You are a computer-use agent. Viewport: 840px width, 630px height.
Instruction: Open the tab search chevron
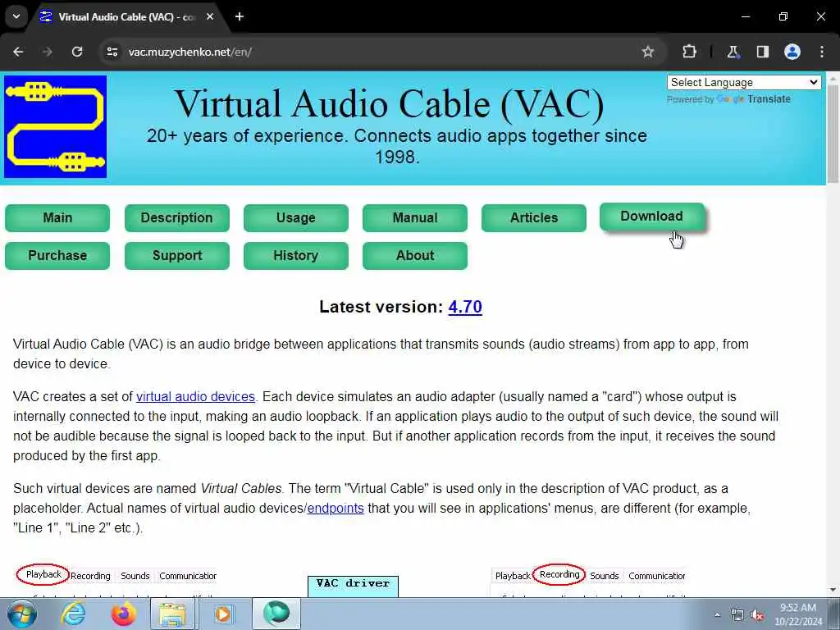[16, 16]
